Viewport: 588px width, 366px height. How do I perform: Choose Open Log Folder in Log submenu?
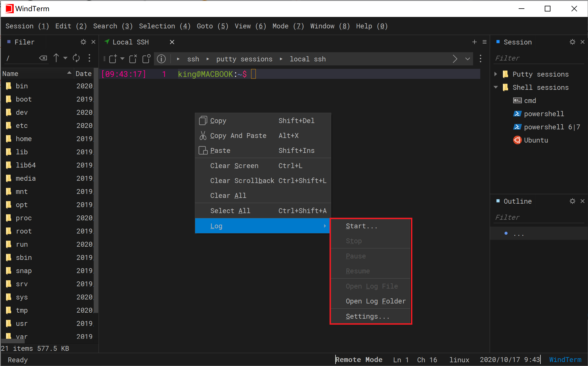tap(371, 301)
